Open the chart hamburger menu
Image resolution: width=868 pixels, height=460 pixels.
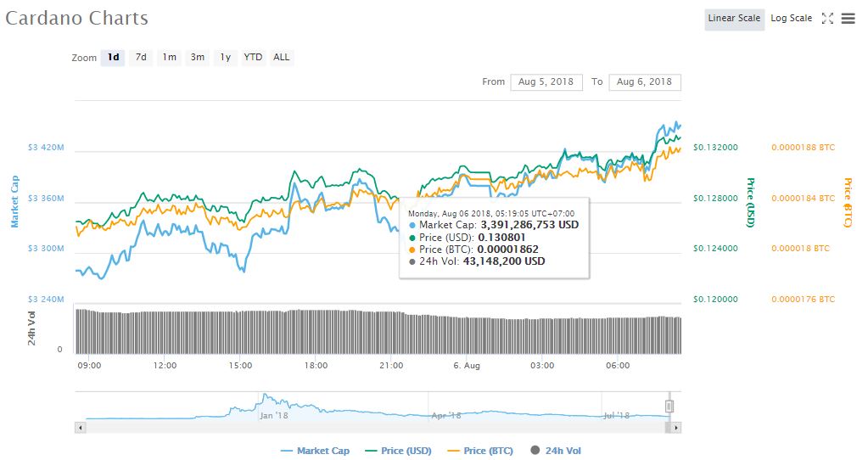tap(848, 18)
